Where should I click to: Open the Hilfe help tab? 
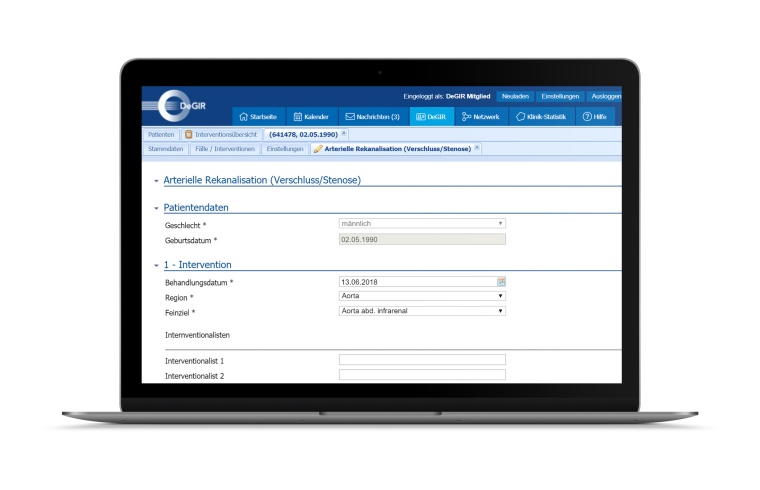(x=594, y=117)
